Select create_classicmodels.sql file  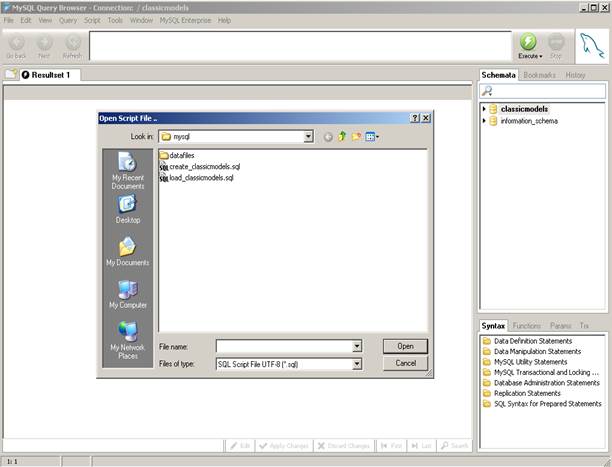point(200,167)
